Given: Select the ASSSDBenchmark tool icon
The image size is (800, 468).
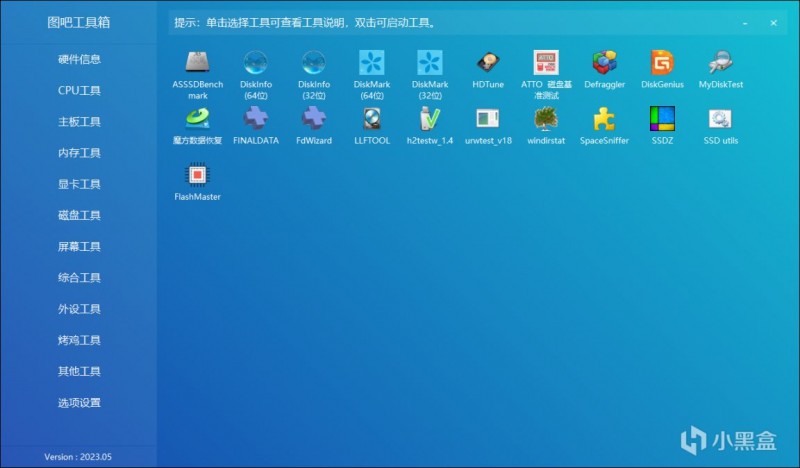Looking at the screenshot, I should [197, 62].
